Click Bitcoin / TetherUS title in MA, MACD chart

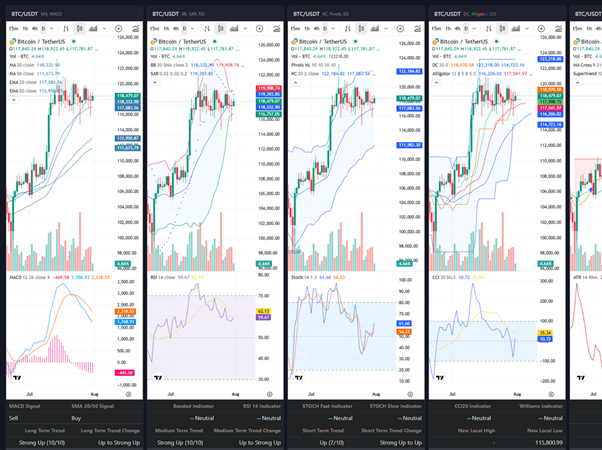point(41,41)
